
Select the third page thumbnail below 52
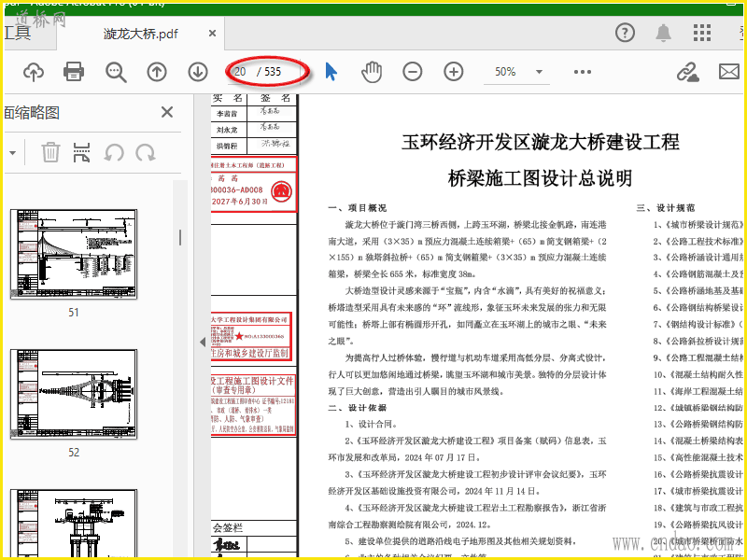[x=74, y=523]
